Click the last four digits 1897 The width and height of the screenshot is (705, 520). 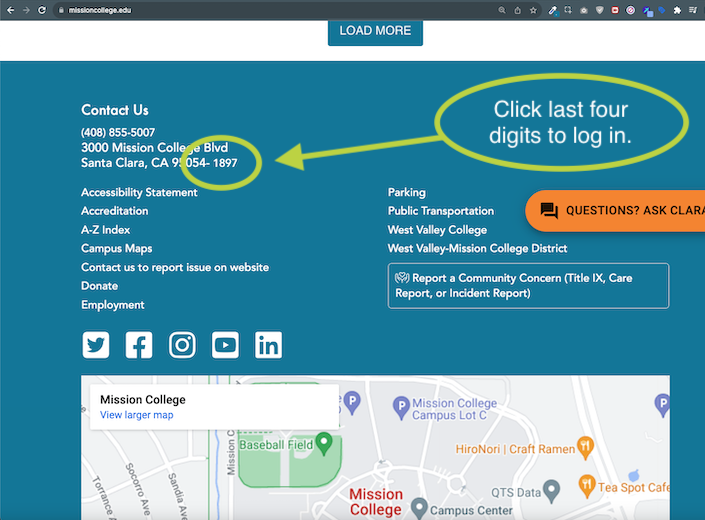[225, 163]
